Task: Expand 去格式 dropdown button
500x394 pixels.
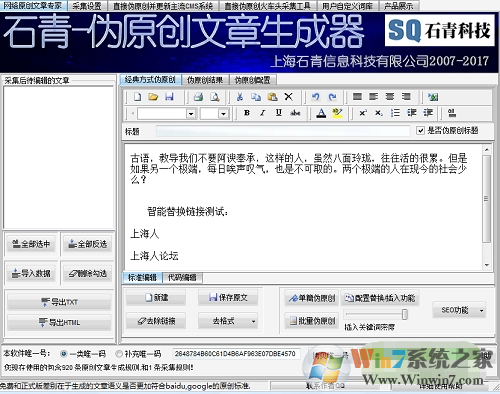Action: [253, 321]
